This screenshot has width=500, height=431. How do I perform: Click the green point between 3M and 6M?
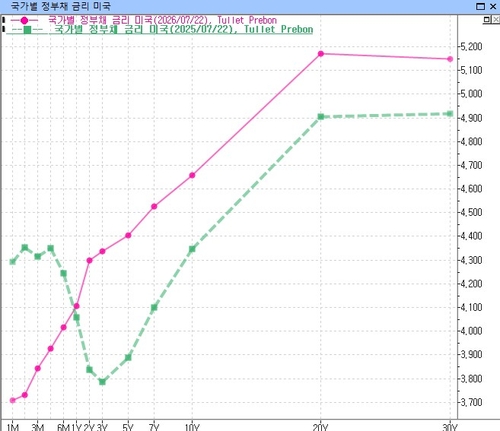click(x=51, y=248)
